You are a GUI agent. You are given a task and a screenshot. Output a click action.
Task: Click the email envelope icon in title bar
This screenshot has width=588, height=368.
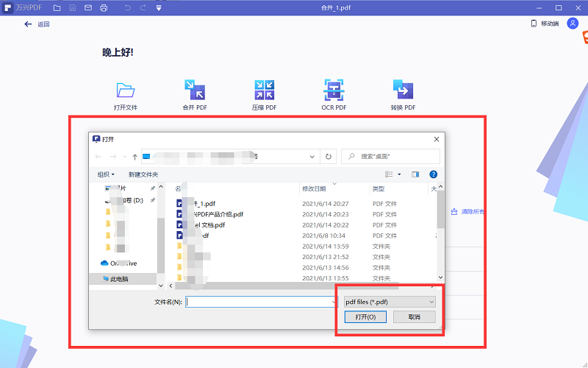pos(88,7)
